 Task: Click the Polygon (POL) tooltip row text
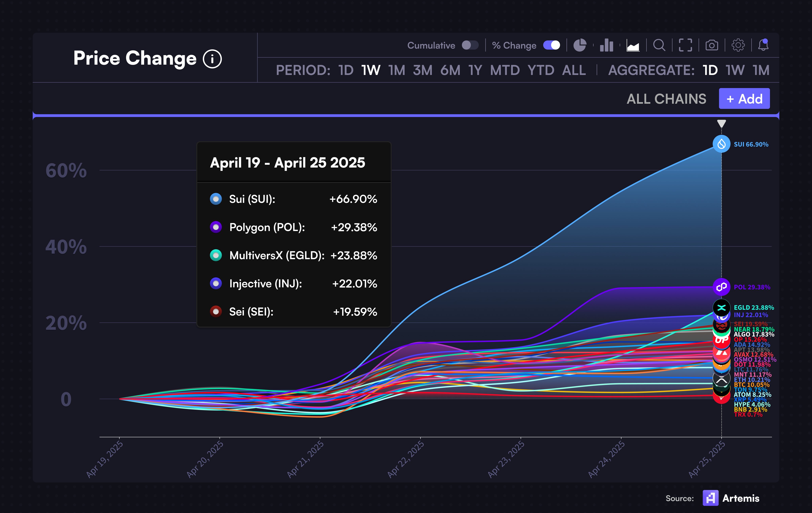(x=267, y=227)
